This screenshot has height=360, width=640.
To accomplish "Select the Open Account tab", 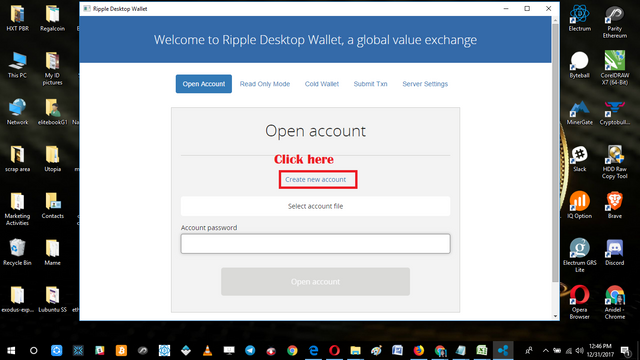I will pyautogui.click(x=204, y=84).
